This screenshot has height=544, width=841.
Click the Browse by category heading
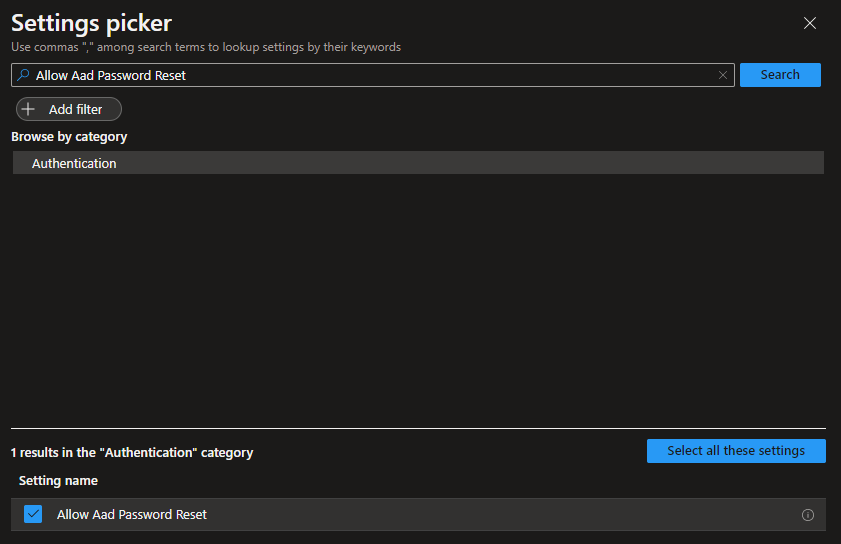tap(69, 136)
